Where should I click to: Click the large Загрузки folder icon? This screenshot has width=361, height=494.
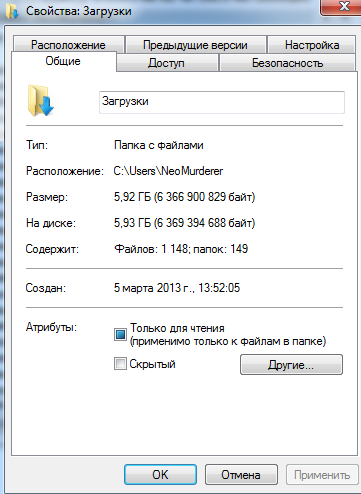40,100
